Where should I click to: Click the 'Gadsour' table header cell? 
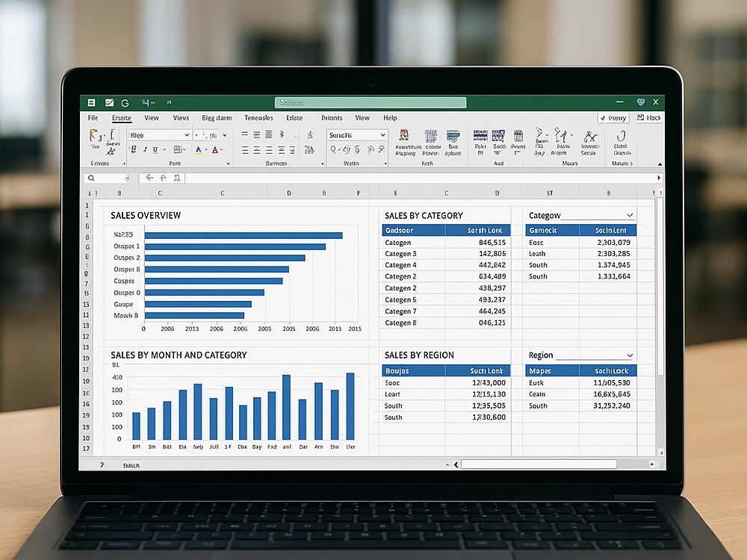tap(414, 231)
